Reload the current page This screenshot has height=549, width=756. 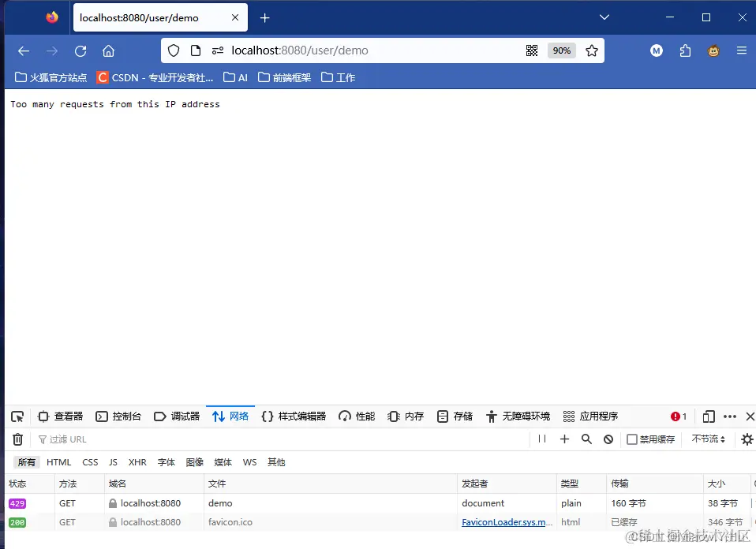80,50
